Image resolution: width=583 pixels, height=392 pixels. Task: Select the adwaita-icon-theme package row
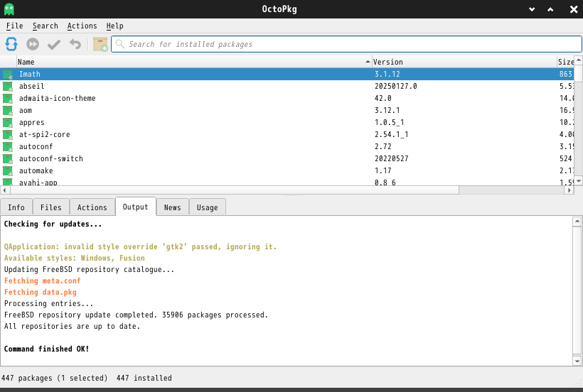pyautogui.click(x=57, y=98)
